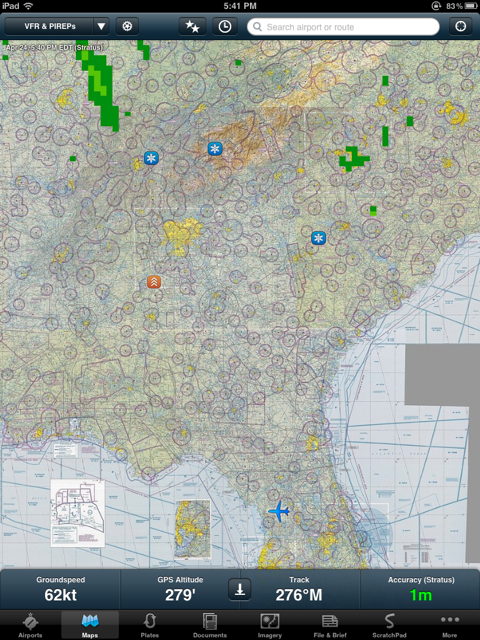Open the Documents tab
480x640 pixels.
(210, 625)
